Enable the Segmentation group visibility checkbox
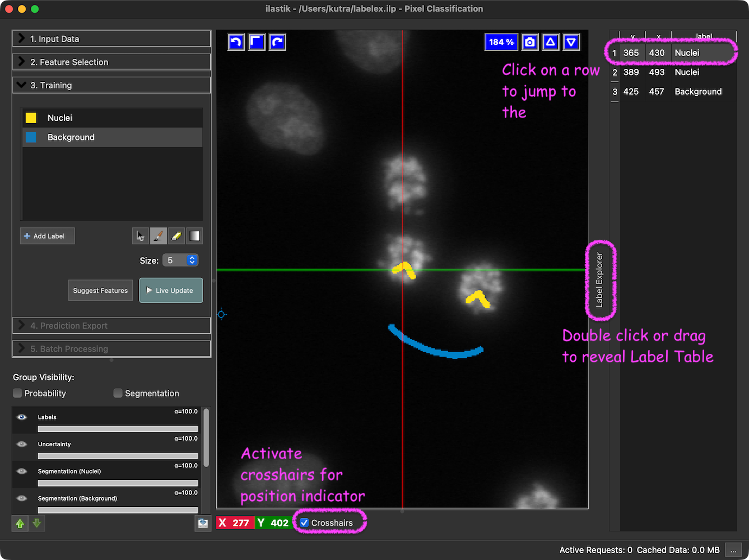Viewport: 749px width, 560px height. coord(118,393)
